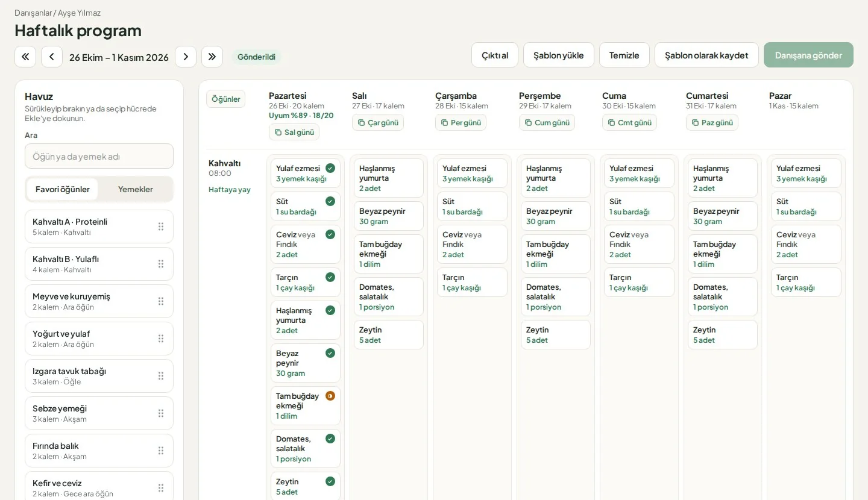Jump forward with the double-right arrow button
This screenshot has width=868, height=500.
click(212, 57)
